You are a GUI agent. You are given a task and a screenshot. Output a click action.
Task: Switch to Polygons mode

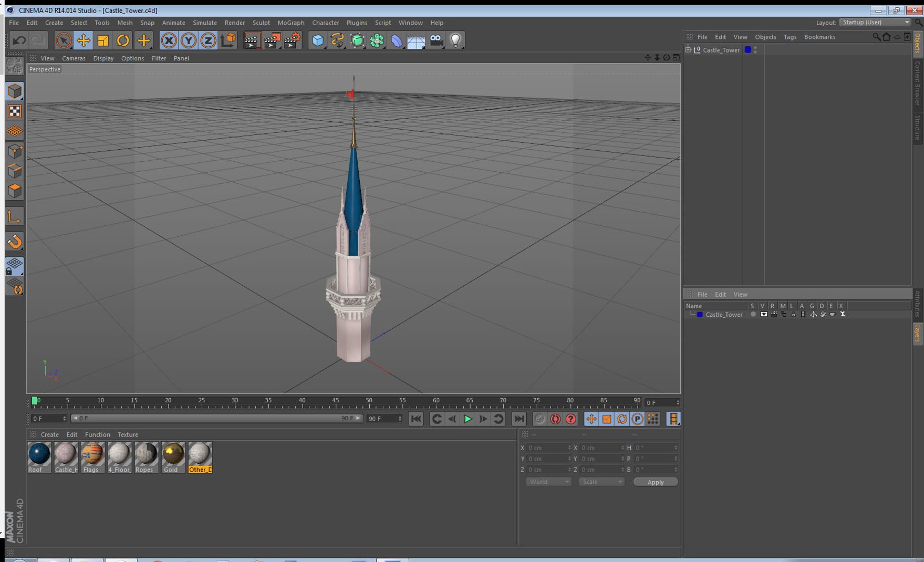[15, 191]
